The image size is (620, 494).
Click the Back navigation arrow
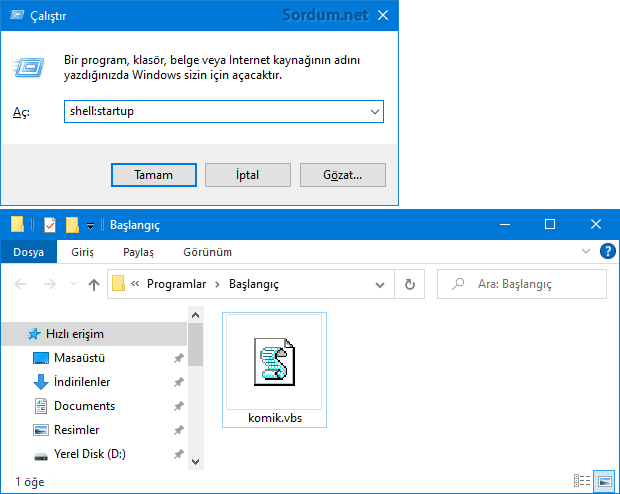click(x=20, y=284)
